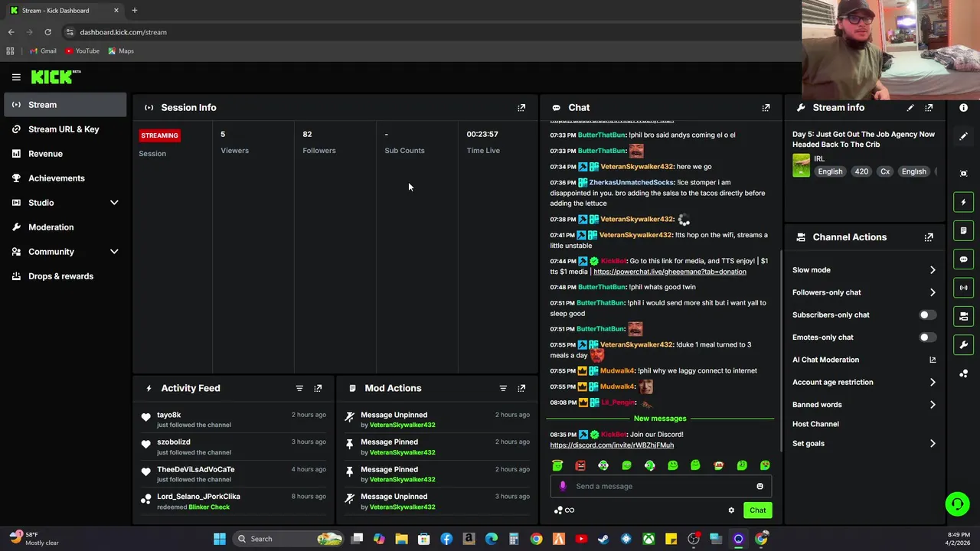Open YouTube bookmark

[x=82, y=51]
